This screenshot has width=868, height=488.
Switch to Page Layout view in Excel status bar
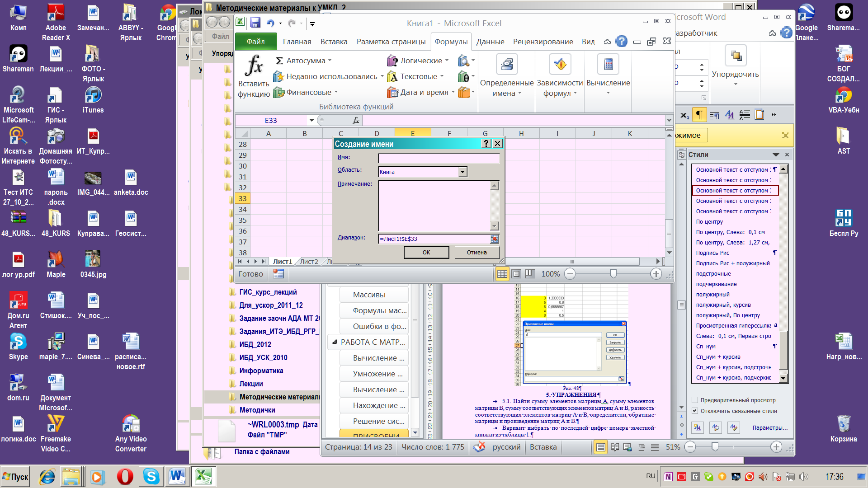pyautogui.click(x=516, y=274)
